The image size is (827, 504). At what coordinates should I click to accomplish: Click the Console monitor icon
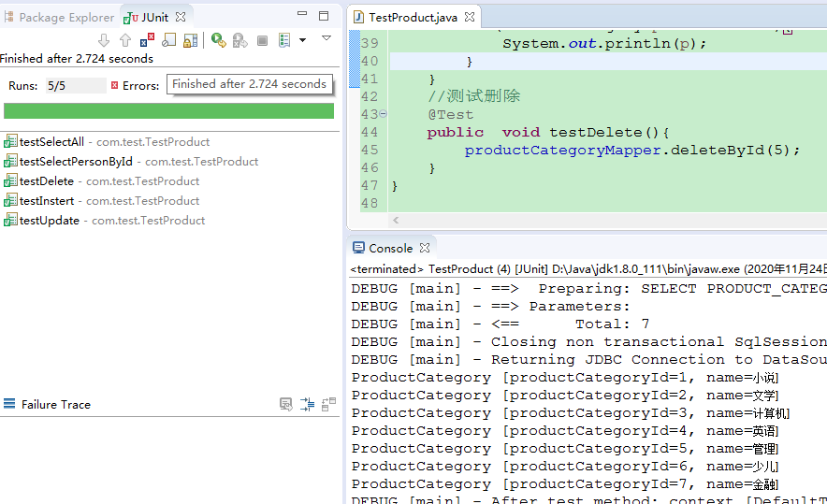click(358, 247)
